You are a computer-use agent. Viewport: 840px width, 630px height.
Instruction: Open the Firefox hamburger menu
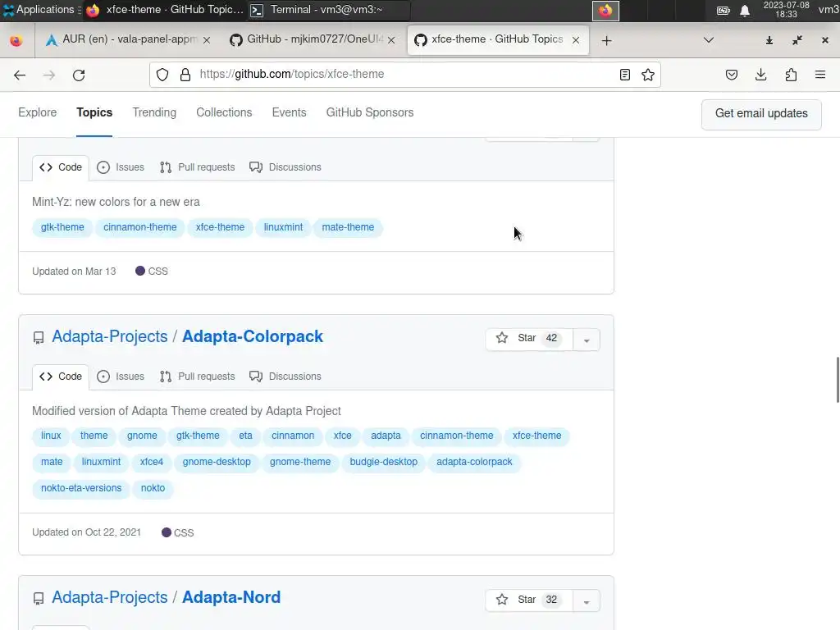(820, 75)
